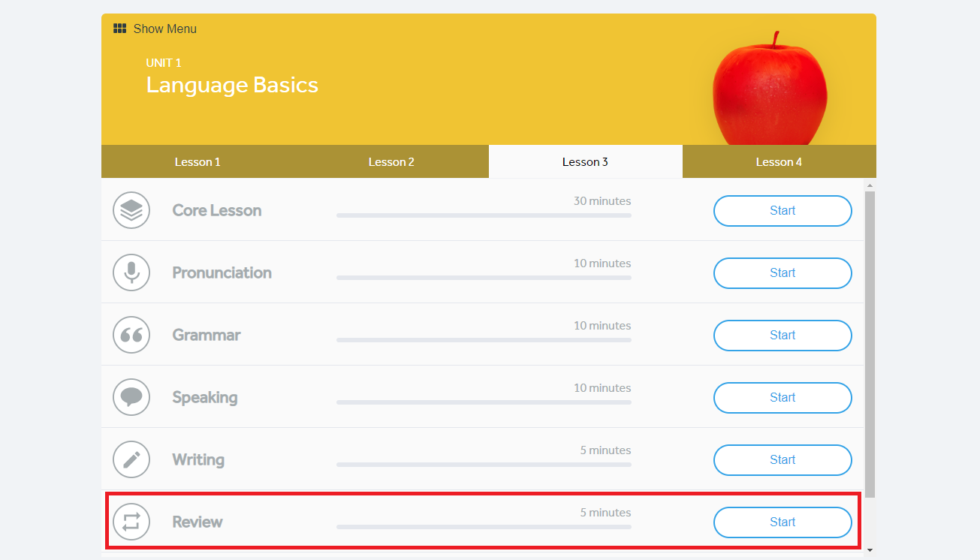
Task: Select the Core Lesson stacked-layers icon
Action: [131, 210]
